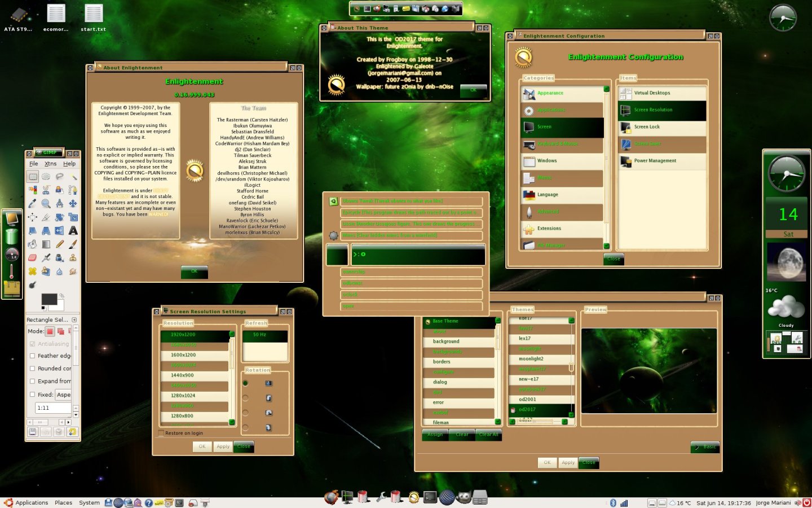Select the first (normal) rotation radio button

(245, 383)
